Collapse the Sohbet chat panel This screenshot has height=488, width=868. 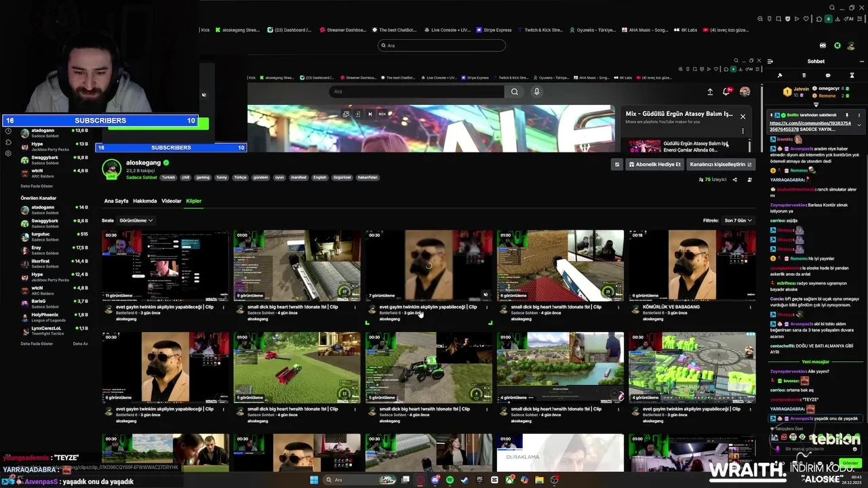click(770, 61)
